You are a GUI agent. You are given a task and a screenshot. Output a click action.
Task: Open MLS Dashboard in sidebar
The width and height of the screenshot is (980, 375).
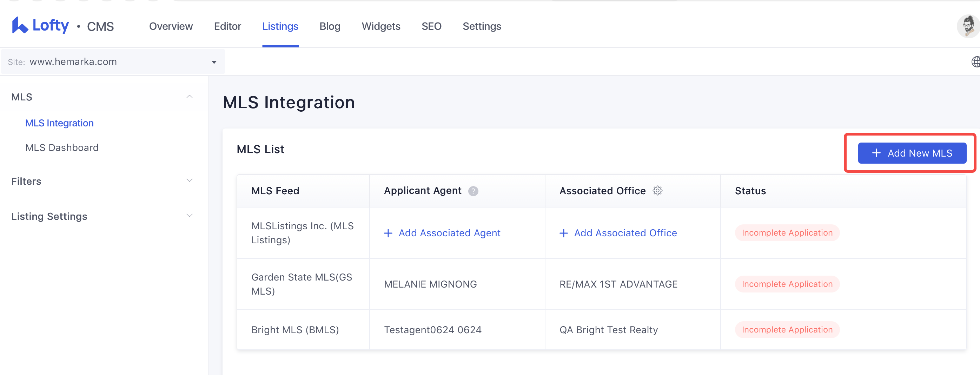pos(62,148)
